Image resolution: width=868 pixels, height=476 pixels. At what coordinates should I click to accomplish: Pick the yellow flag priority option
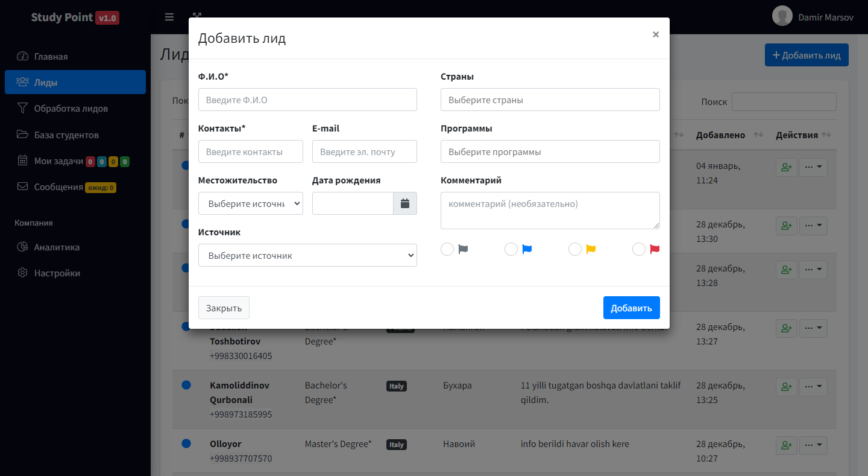[575, 249]
